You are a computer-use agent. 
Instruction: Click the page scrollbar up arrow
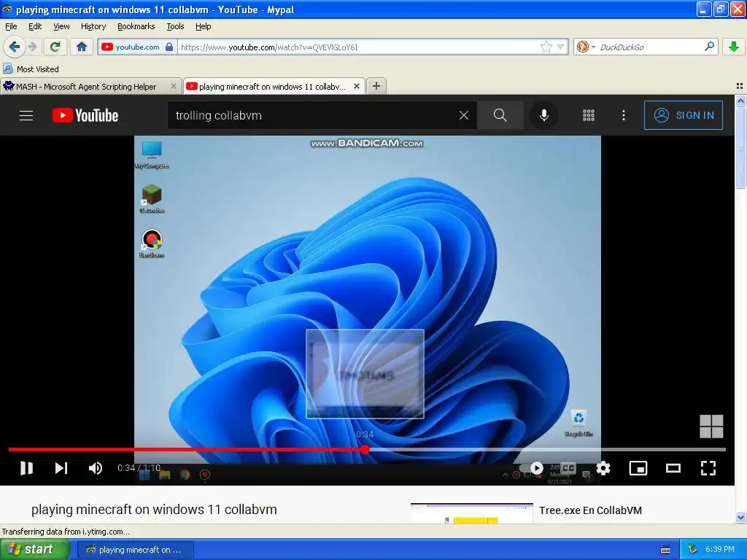(x=740, y=101)
